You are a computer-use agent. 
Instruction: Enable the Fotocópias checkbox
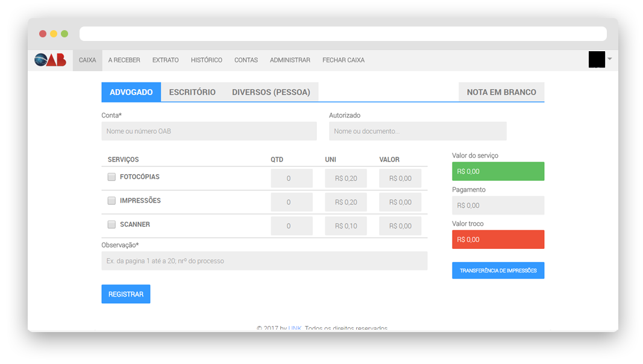111,177
